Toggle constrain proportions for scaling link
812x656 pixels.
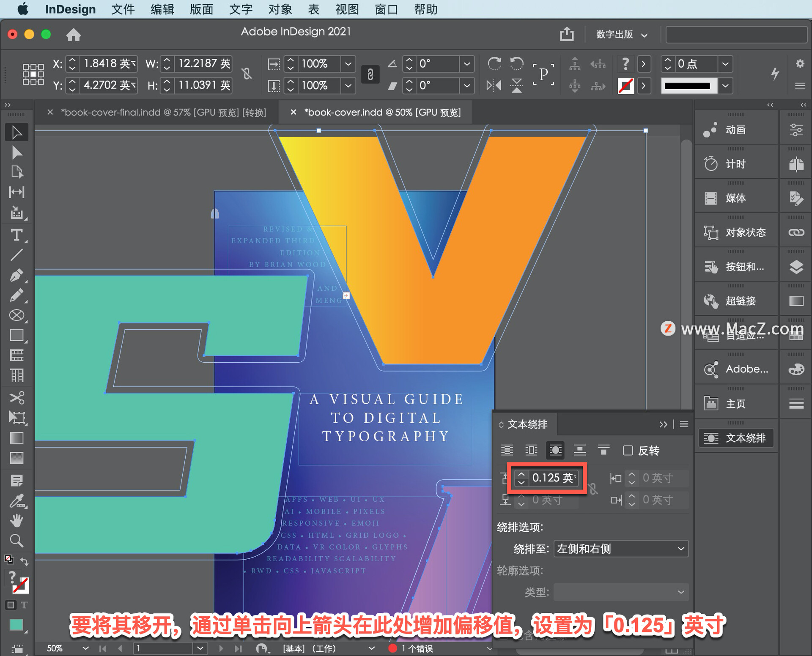point(370,74)
